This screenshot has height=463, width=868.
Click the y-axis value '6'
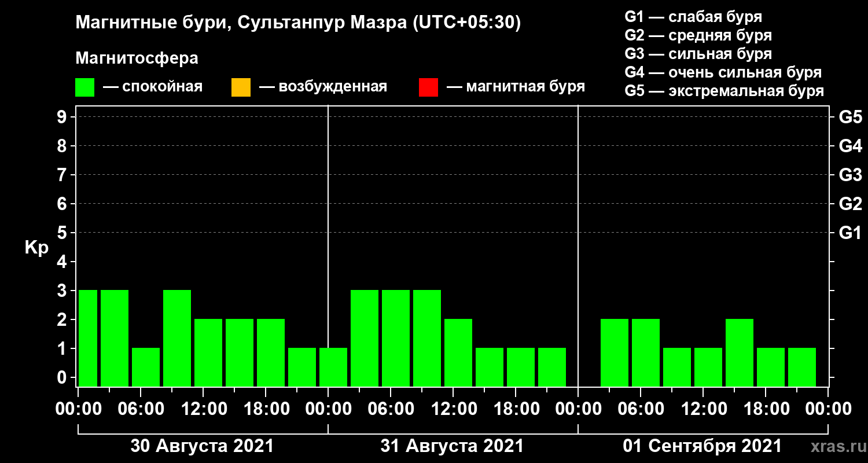[x=63, y=204]
